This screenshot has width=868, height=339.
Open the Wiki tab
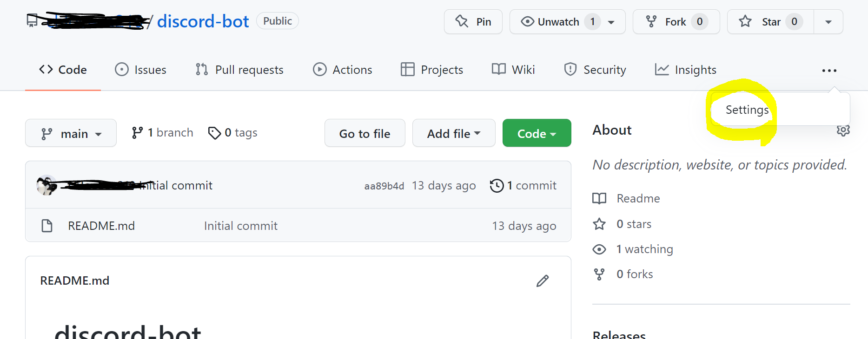513,70
